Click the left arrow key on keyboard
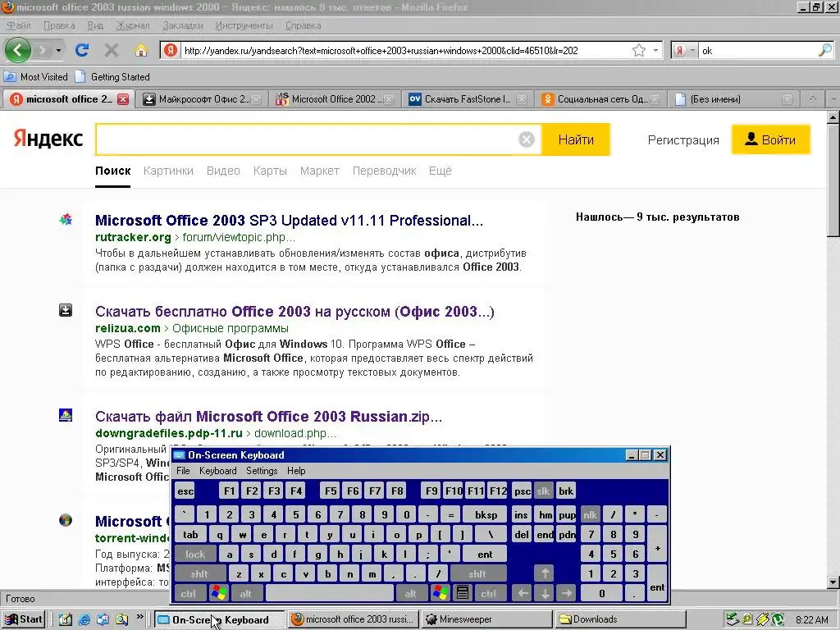840x630 pixels. click(523, 593)
